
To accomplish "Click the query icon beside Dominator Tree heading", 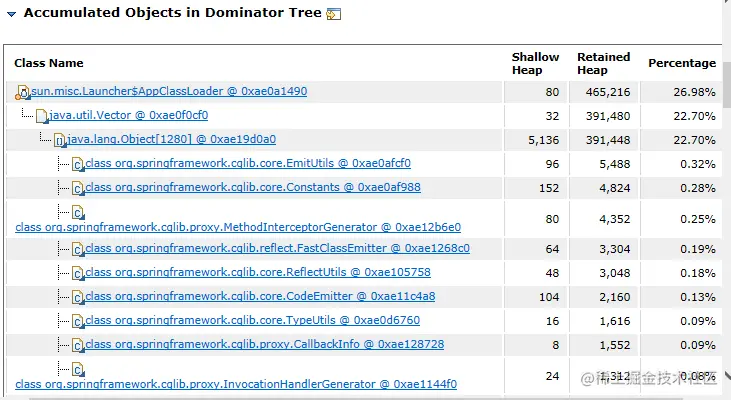I will [334, 14].
